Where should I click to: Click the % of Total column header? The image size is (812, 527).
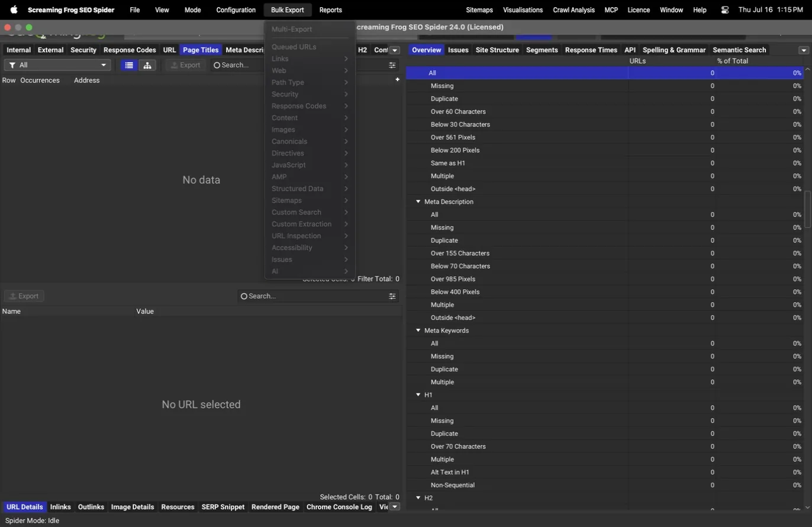coord(733,61)
